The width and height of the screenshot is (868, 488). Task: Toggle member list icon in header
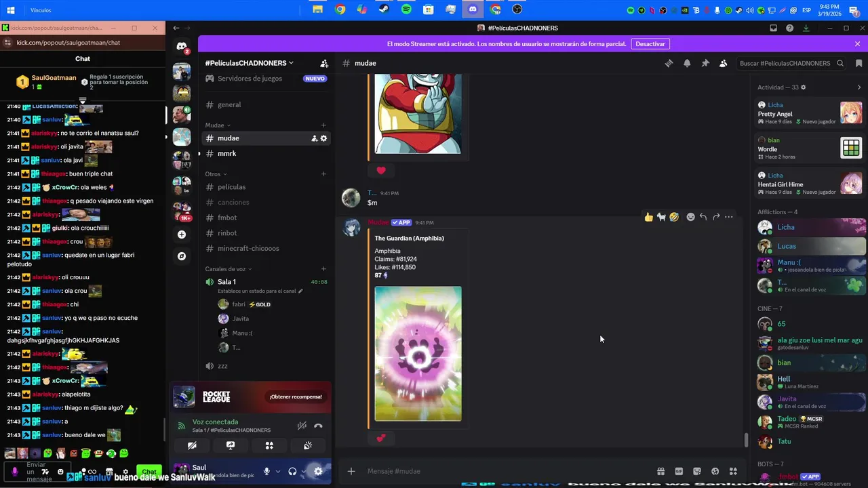(724, 63)
